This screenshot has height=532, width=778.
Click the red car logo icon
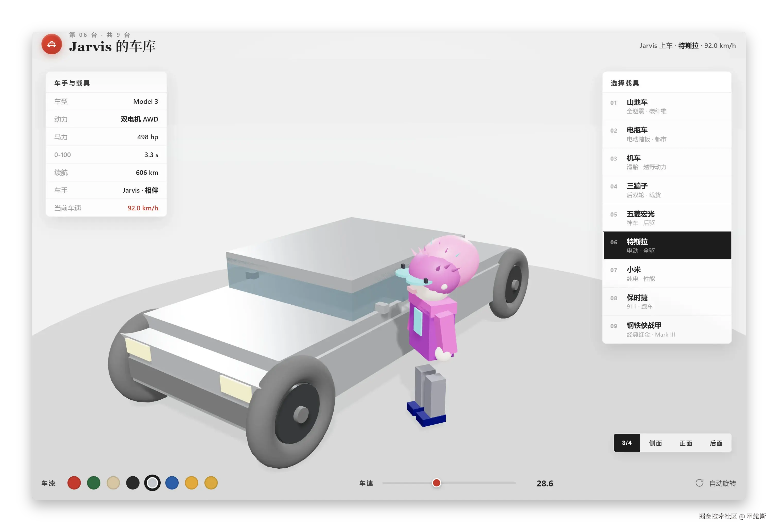pos(51,44)
